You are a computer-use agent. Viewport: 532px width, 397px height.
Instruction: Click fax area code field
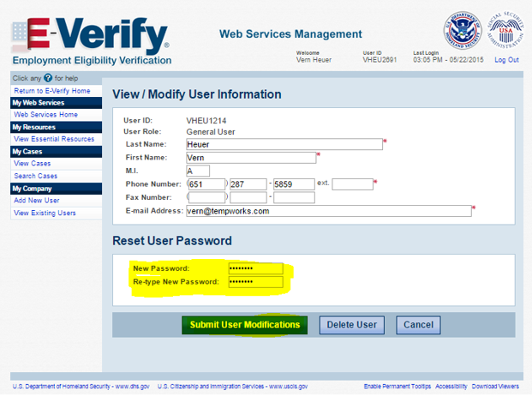pos(206,197)
